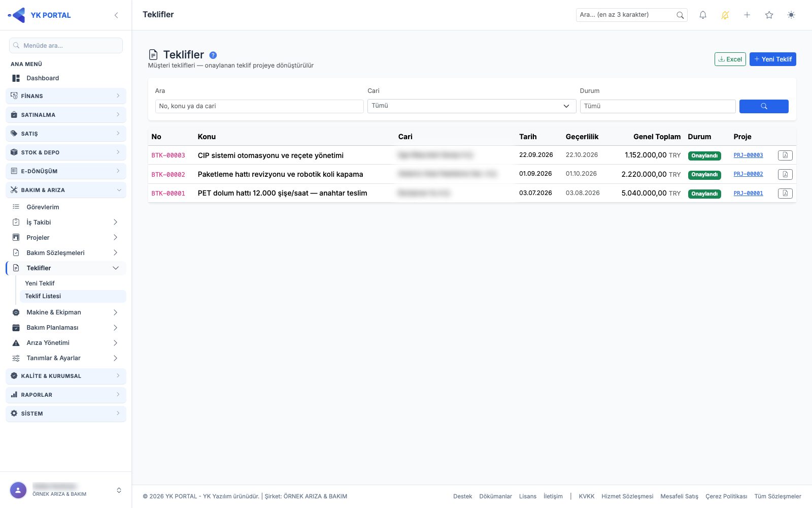Expand the STOK & DEPO section
Image resolution: width=812 pixels, height=508 pixels.
tap(66, 152)
